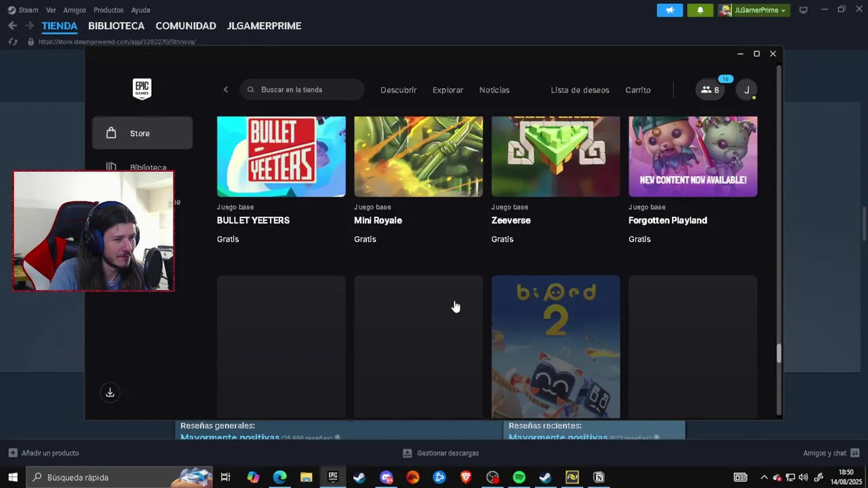The image size is (868, 488).
Task: Click the Windows Búsqueda rápida search box
Action: (x=120, y=477)
